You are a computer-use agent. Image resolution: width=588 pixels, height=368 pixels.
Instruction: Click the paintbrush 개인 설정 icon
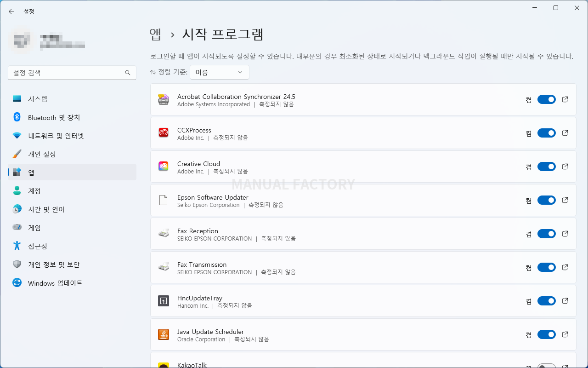point(17,154)
